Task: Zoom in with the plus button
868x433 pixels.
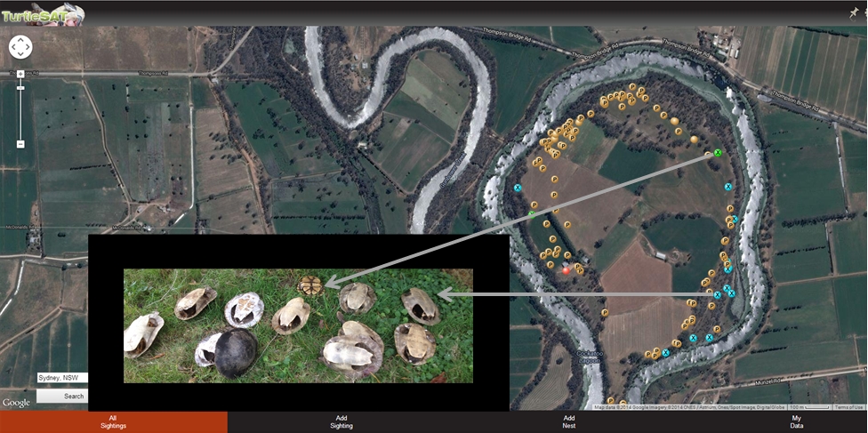Action: [20, 74]
